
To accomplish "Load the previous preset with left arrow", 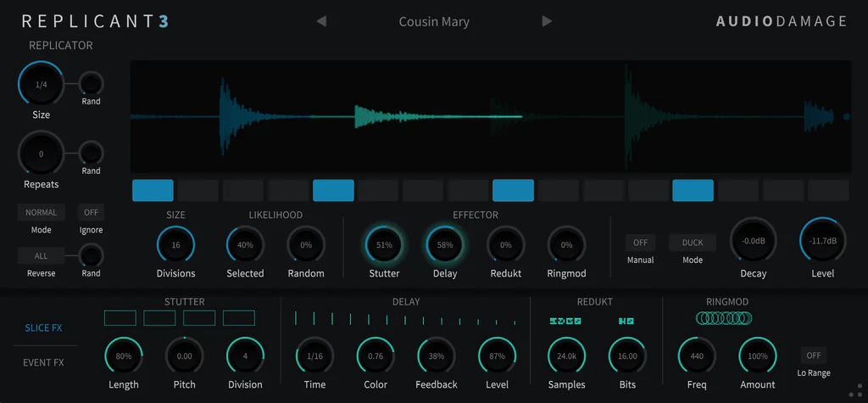I will point(321,21).
